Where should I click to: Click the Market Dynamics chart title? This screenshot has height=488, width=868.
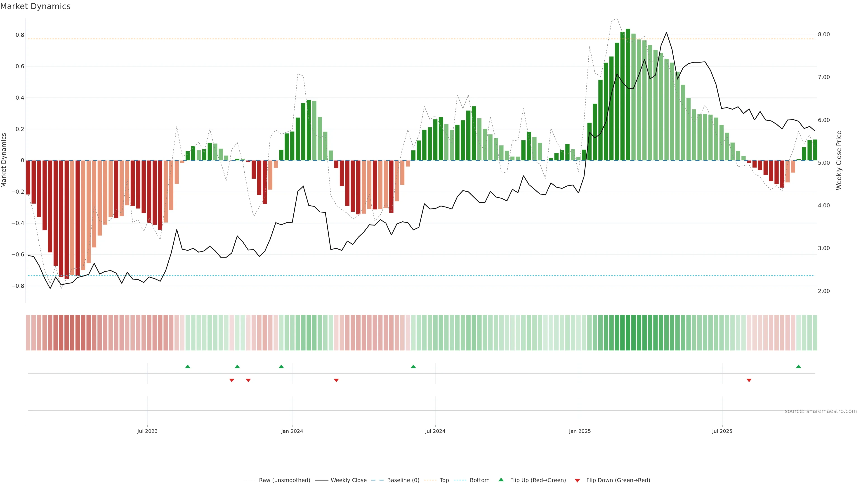(35, 6)
